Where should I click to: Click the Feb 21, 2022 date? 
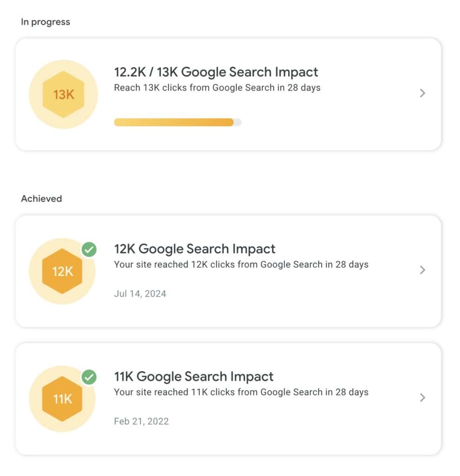pyautogui.click(x=141, y=421)
